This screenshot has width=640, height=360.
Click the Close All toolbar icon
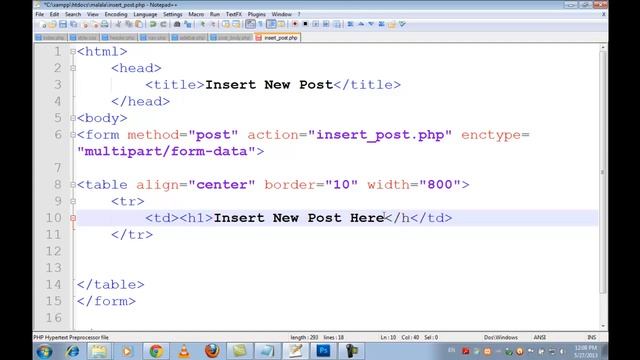[95, 24]
